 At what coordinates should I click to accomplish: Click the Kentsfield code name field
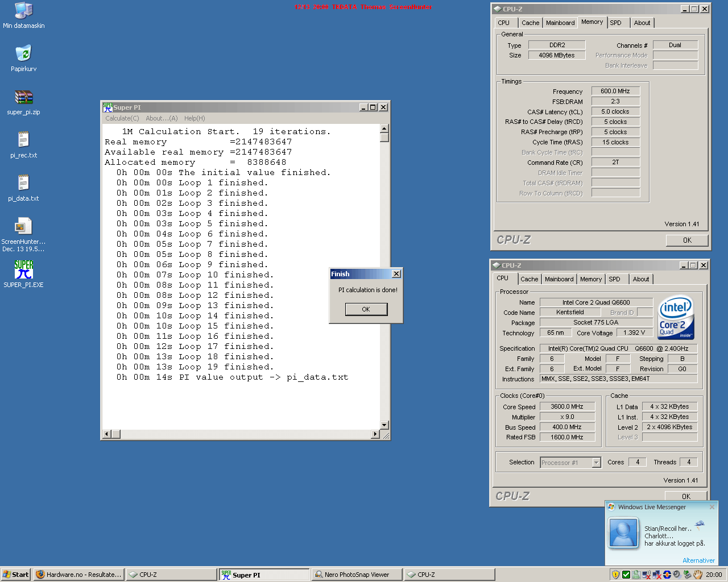click(570, 312)
